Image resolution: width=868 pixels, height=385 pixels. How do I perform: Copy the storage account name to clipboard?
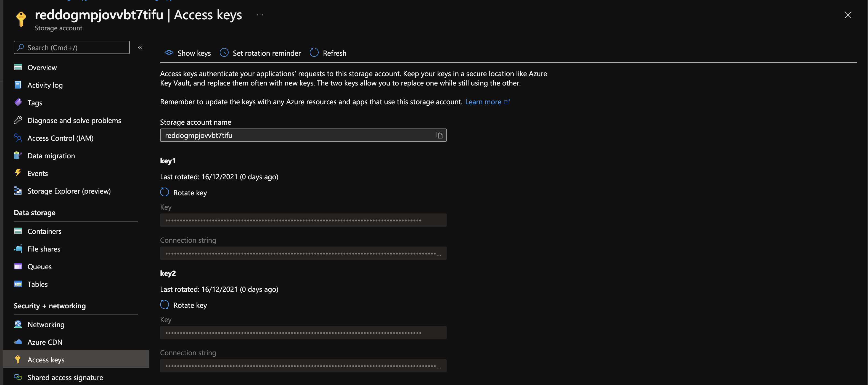pyautogui.click(x=439, y=135)
